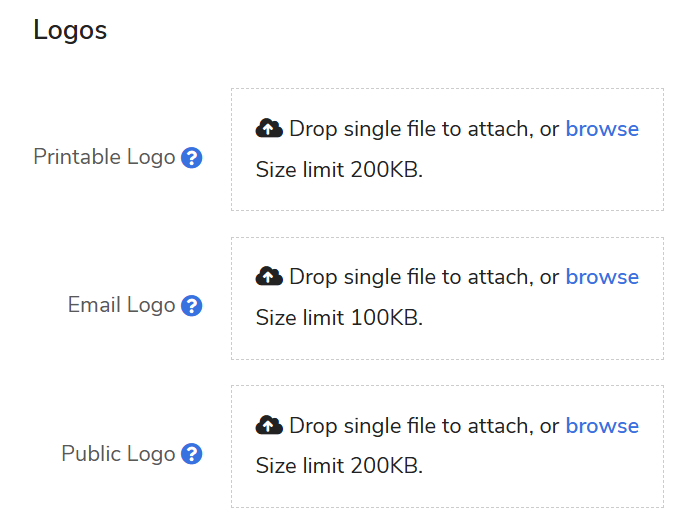Click the help icon beside Email Logo
Viewport: 687px width, 521px height.
pos(192,306)
